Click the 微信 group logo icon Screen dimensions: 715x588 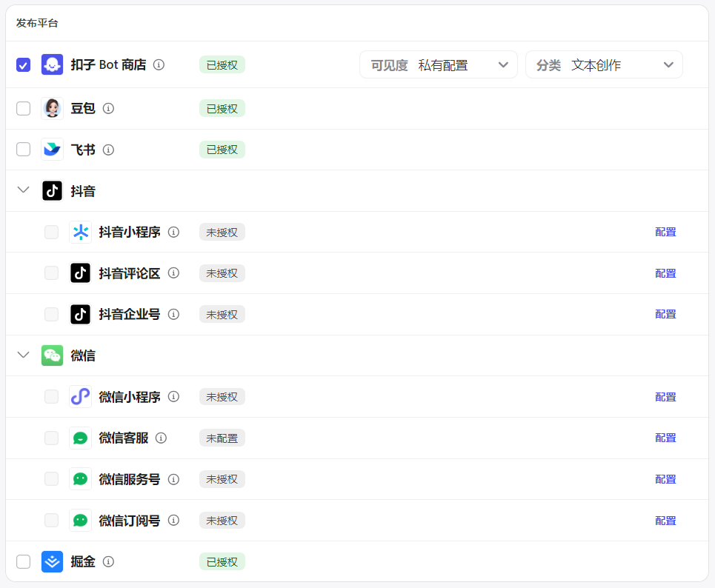[x=52, y=355]
